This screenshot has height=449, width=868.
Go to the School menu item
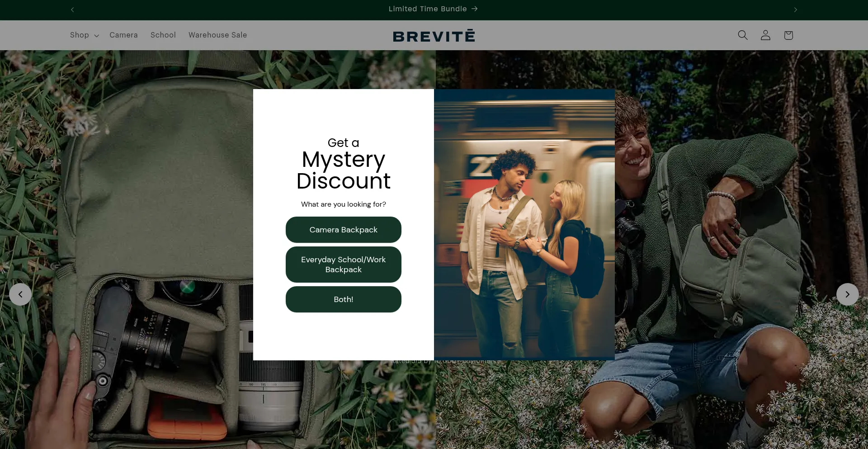click(163, 35)
